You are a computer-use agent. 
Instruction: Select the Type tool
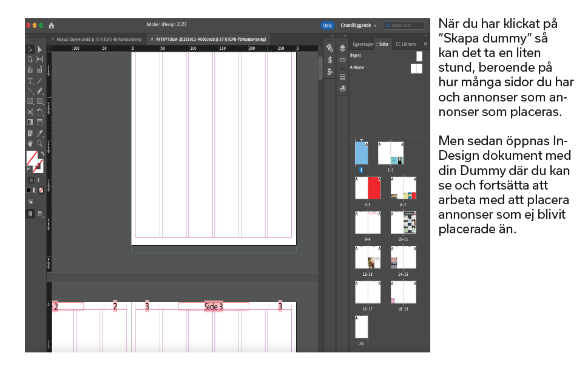pyautogui.click(x=30, y=81)
